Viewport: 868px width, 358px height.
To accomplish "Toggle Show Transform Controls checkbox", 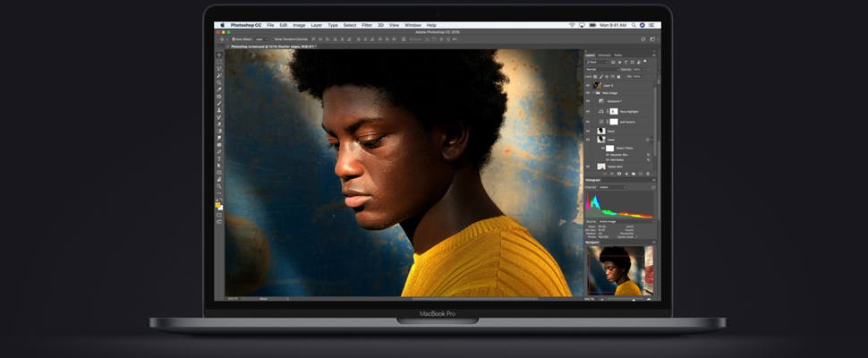I will [274, 39].
